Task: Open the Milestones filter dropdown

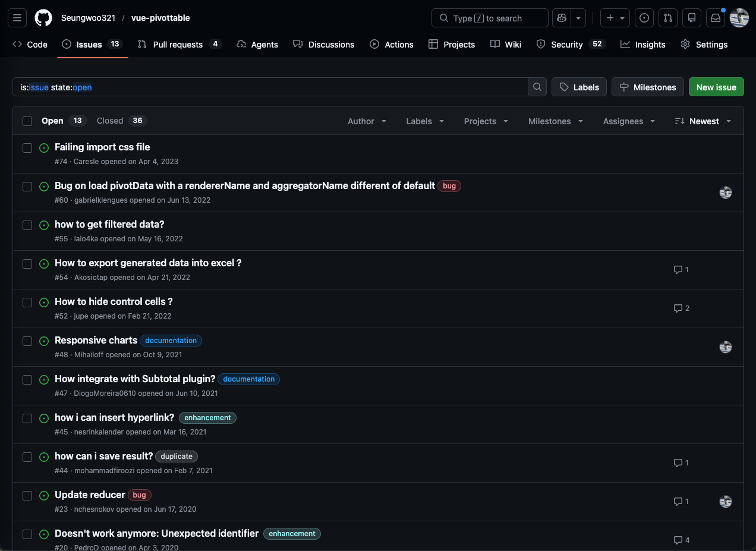Action: [555, 121]
